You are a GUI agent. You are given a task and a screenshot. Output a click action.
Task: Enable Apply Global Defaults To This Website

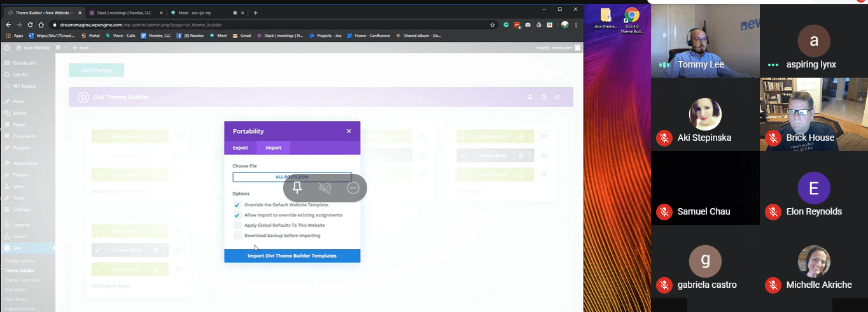pyautogui.click(x=237, y=225)
